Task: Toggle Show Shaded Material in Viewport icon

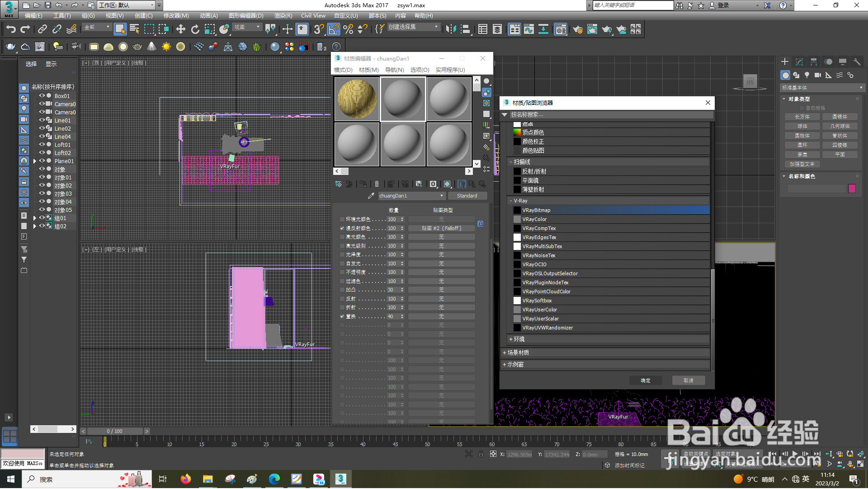Action: 447,184
